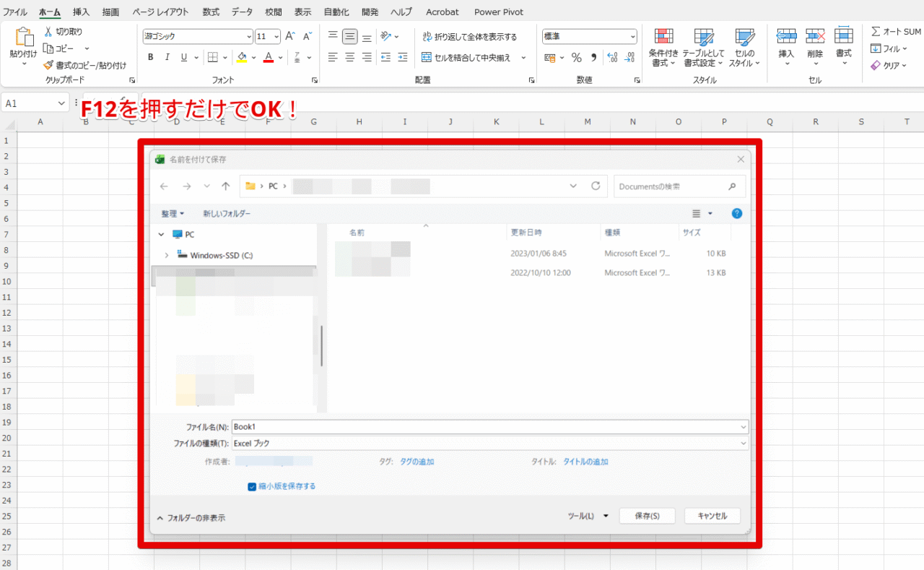Screen dimensions: 924x570
Task: Click the Bold formatting icon
Action: (x=150, y=57)
